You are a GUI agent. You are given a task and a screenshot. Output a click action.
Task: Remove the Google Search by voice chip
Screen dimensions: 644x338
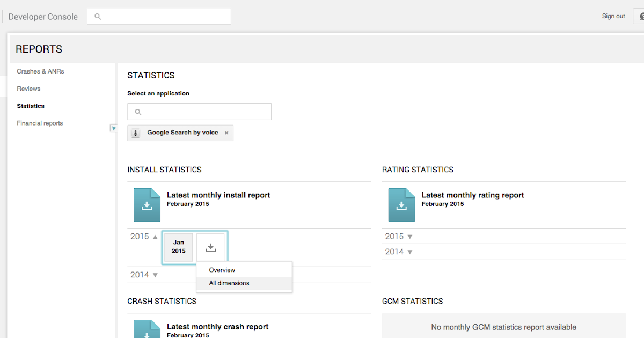(226, 133)
